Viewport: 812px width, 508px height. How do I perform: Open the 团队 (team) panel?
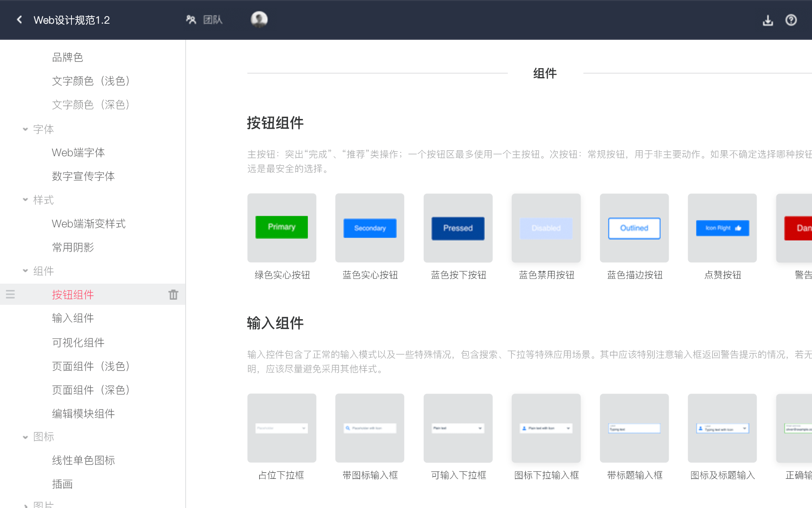pyautogui.click(x=205, y=19)
